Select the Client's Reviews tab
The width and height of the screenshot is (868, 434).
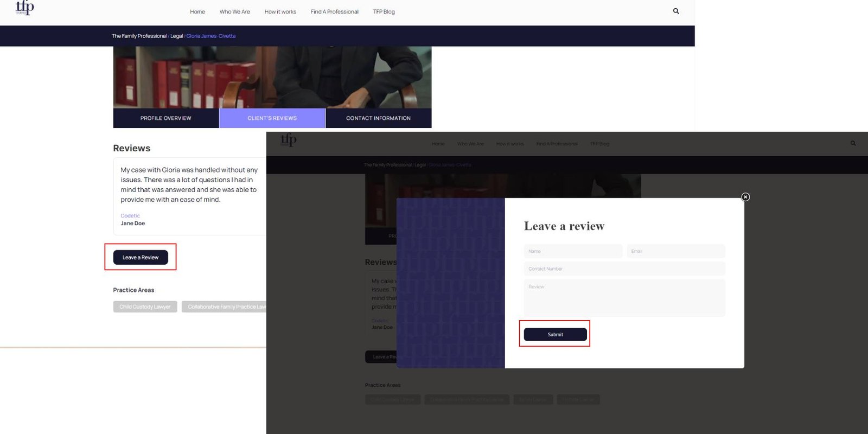[272, 118]
